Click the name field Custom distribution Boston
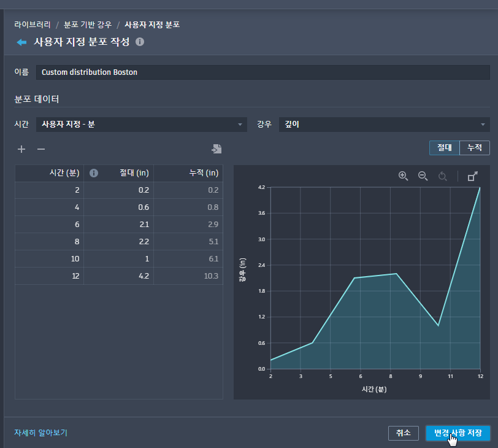The height and width of the screenshot is (448, 498). pos(263,72)
